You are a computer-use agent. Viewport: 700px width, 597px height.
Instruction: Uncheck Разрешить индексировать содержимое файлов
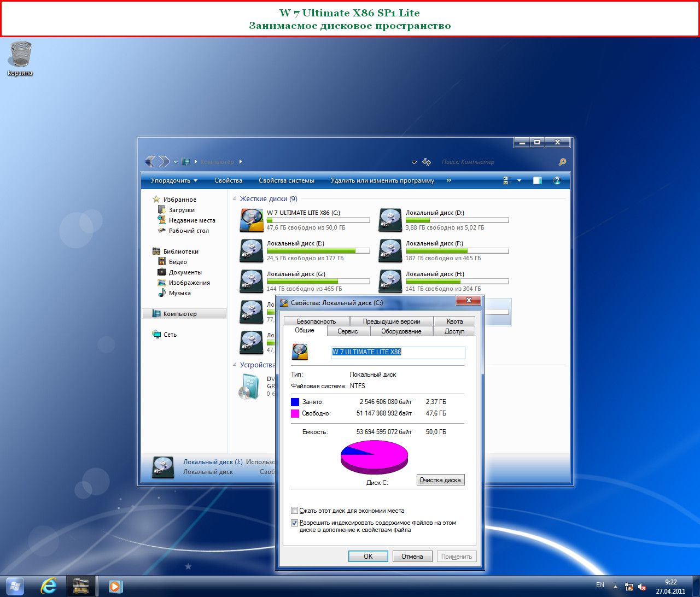point(295,523)
